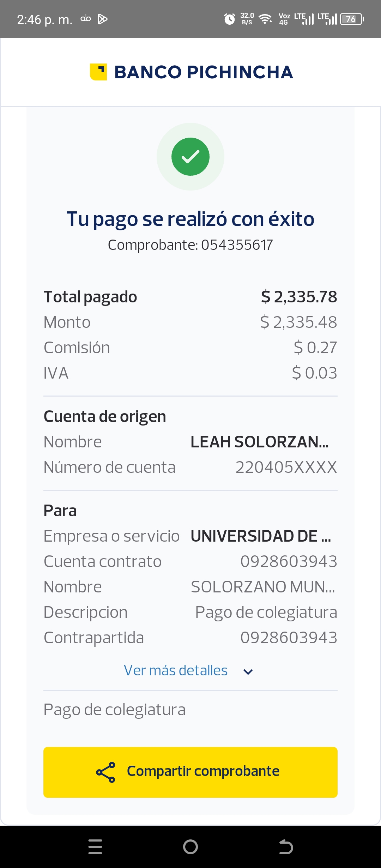
Task: Tap the Total pagado amount $2,335.78
Action: pyautogui.click(x=299, y=297)
